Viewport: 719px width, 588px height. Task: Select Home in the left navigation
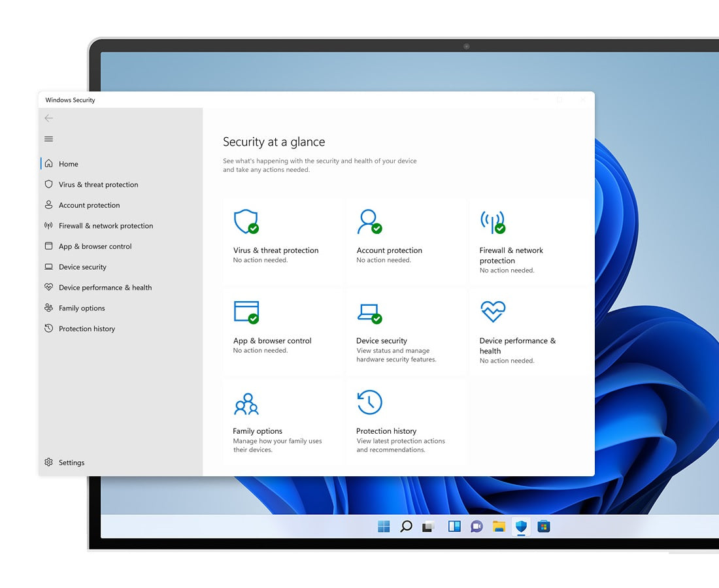pyautogui.click(x=68, y=164)
